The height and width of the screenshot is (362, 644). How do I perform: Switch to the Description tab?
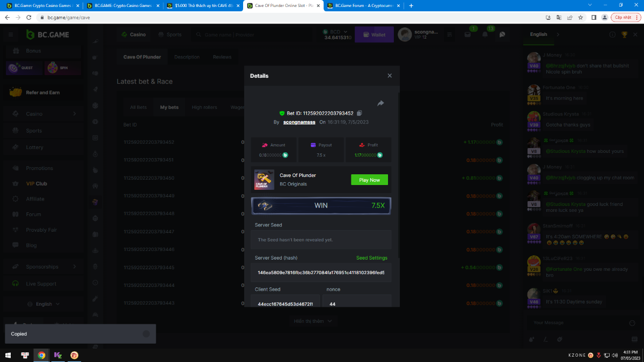[x=187, y=57]
